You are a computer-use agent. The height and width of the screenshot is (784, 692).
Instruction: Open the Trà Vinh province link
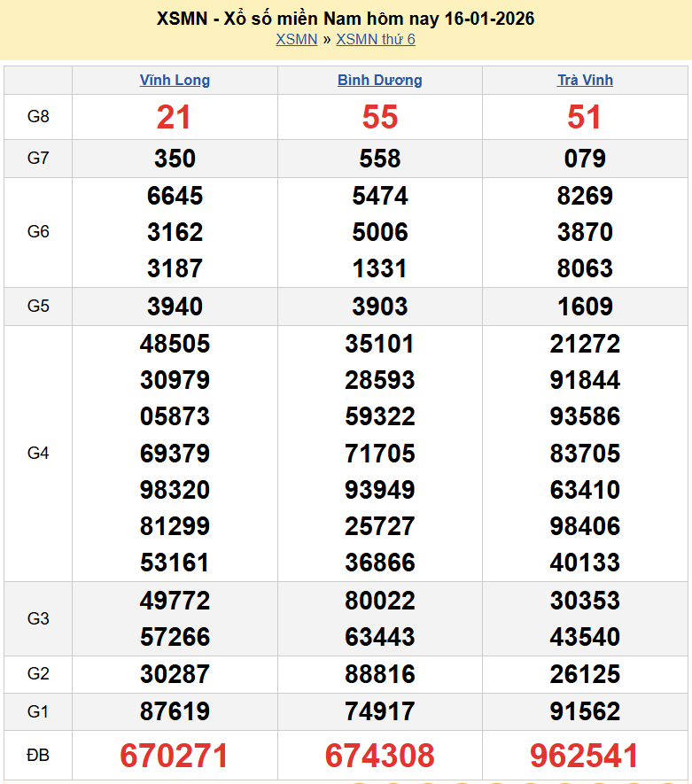click(x=585, y=81)
